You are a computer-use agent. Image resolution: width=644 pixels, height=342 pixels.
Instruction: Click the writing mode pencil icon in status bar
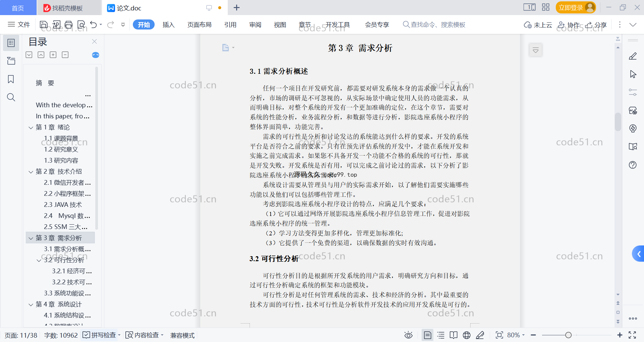click(480, 335)
